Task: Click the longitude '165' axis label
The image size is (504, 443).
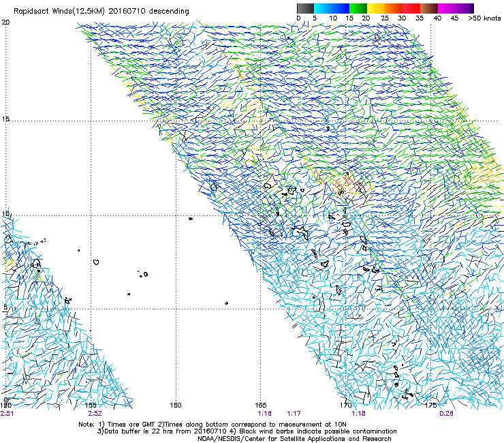Action: tap(261, 405)
